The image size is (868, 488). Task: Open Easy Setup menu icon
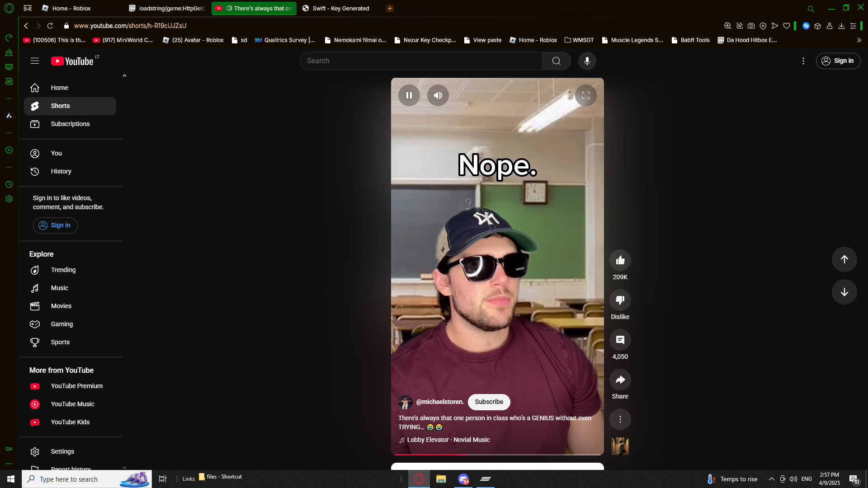(853, 26)
